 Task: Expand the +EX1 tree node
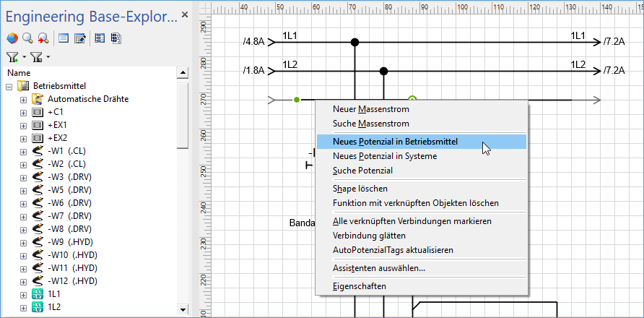click(x=23, y=125)
